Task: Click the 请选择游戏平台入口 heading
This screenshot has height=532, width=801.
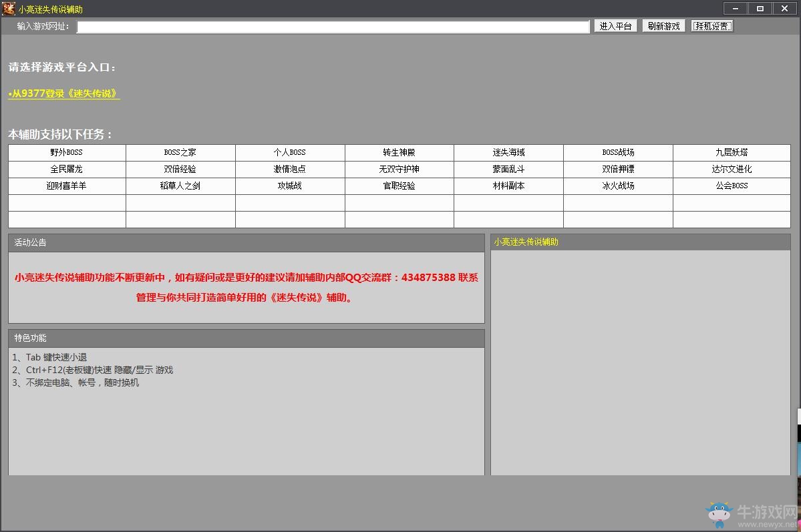Action: pyautogui.click(x=62, y=67)
